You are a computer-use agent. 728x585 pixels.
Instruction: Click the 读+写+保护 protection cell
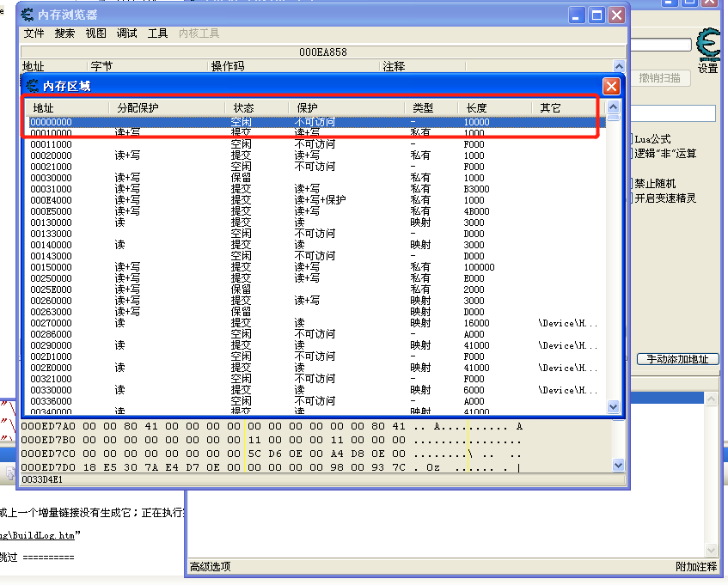320,200
